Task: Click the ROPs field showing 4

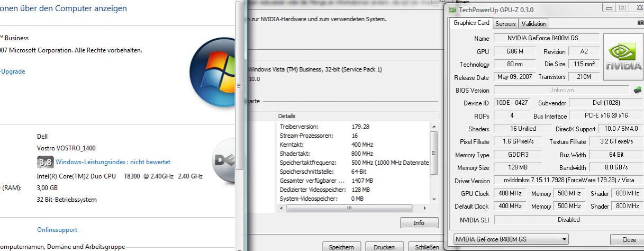Action: [511, 115]
